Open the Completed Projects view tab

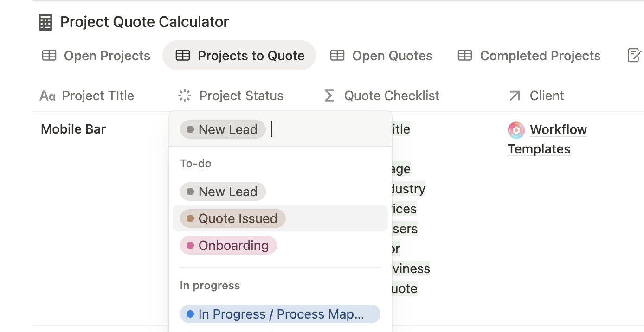pos(540,56)
